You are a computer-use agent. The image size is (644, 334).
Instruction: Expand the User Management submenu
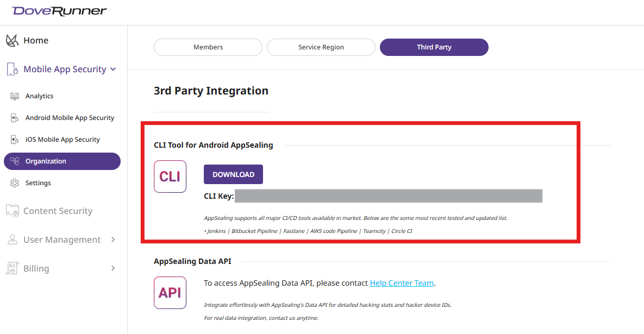click(113, 240)
